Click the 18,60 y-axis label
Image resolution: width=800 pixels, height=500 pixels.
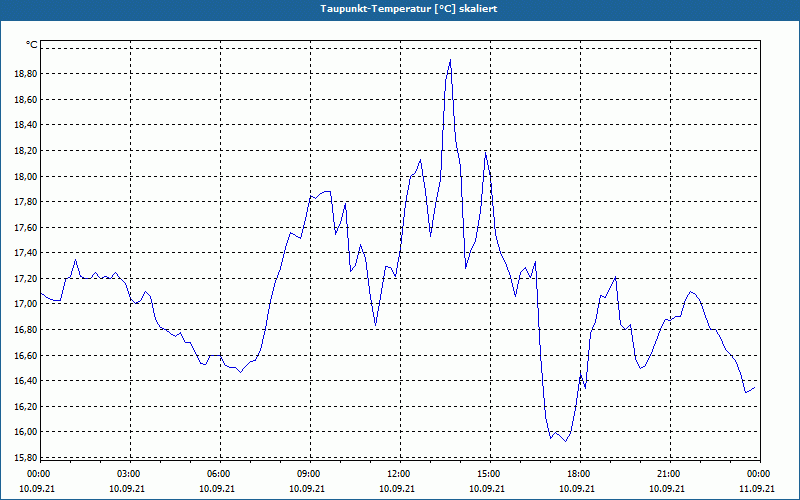(x=26, y=99)
